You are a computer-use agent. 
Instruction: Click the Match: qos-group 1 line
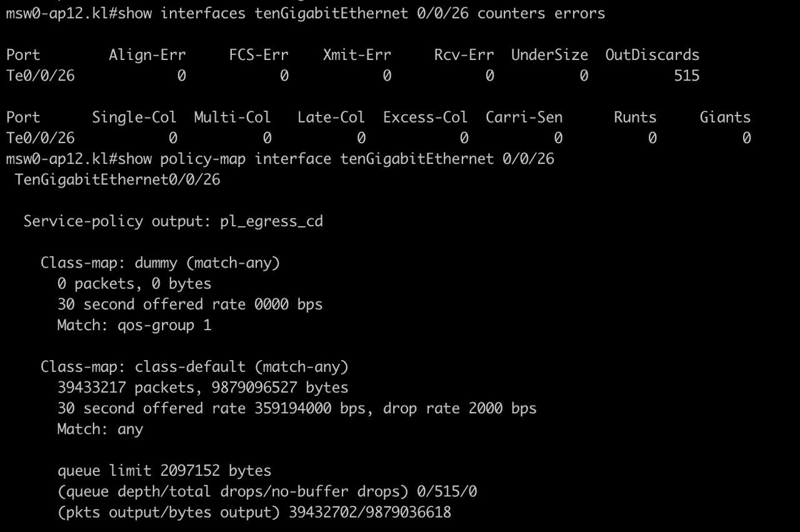(x=134, y=325)
